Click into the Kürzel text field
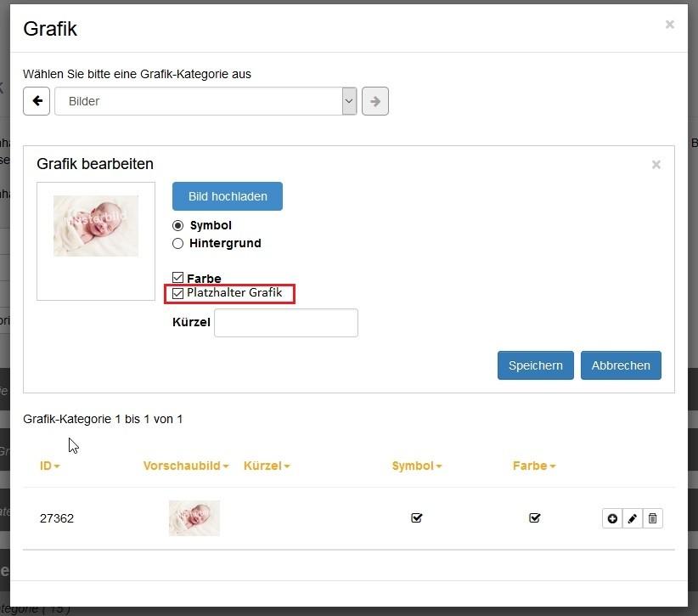The width and height of the screenshot is (698, 616). pos(286,323)
